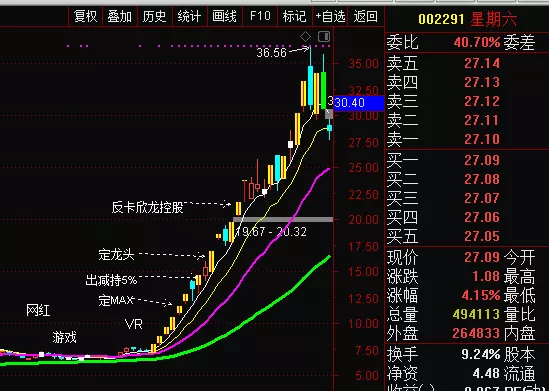Open the 复权 adjustment option

[85, 16]
